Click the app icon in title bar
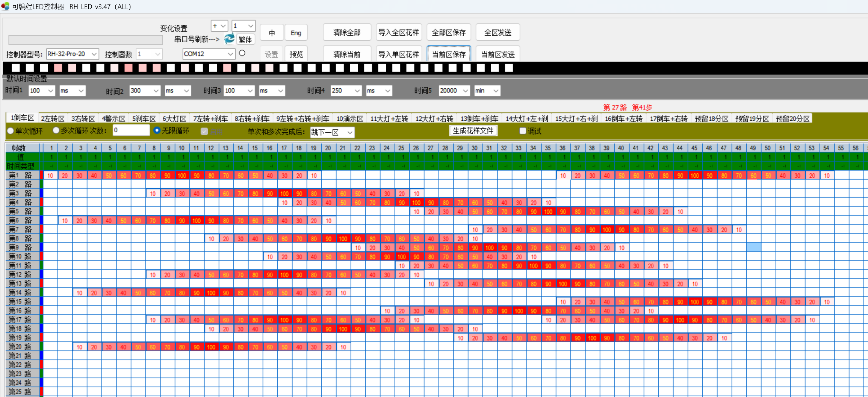868x397 pixels. coord(5,6)
